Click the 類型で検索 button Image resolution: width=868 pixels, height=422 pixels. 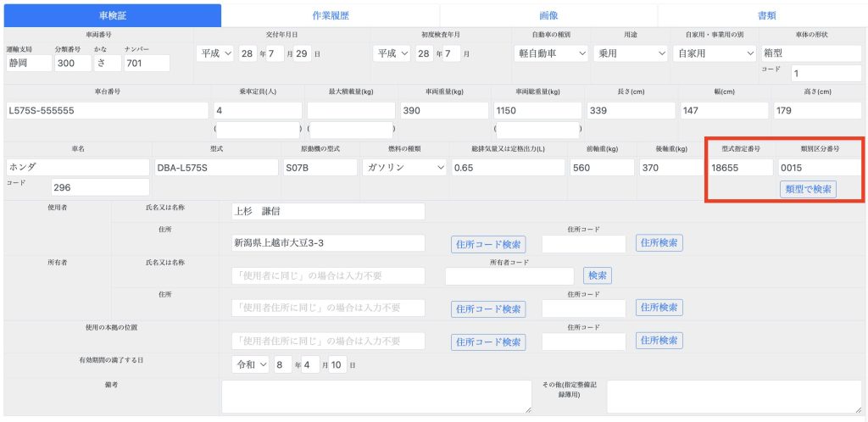[x=808, y=189]
